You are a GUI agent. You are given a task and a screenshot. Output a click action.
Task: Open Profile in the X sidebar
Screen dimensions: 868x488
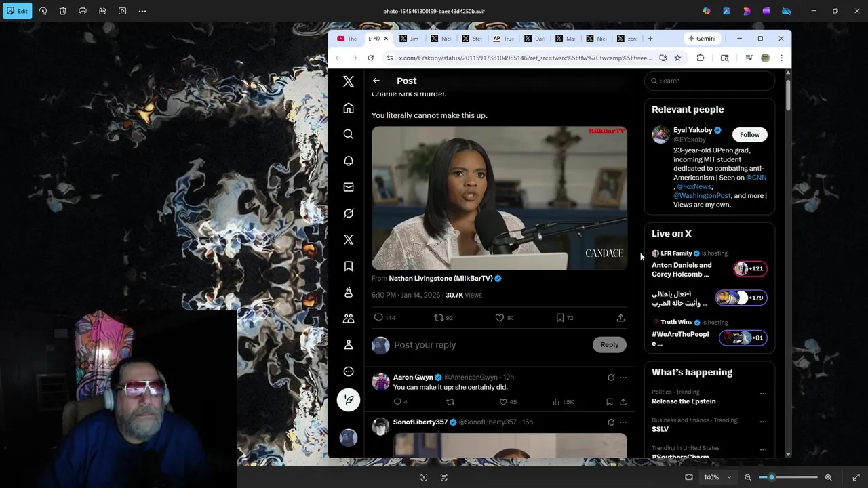pos(349,345)
